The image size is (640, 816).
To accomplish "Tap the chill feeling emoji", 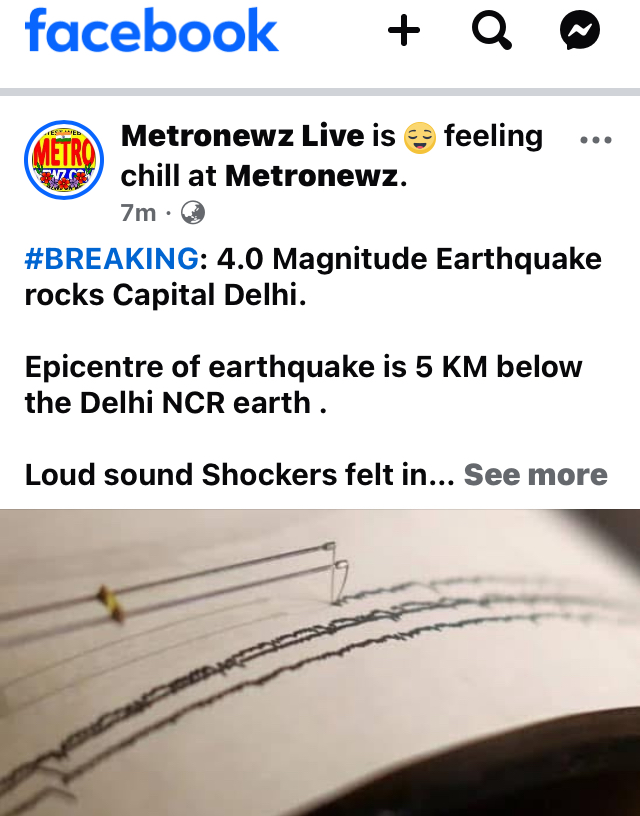I will point(419,137).
